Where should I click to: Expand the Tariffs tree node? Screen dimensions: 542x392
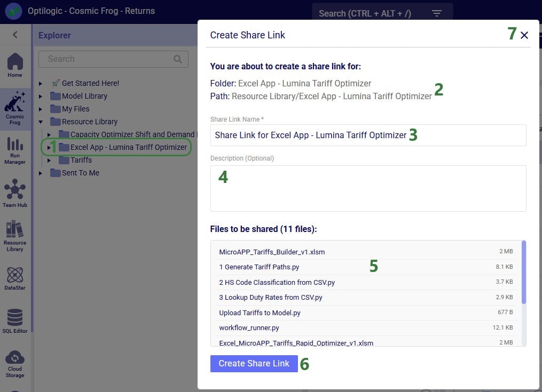[49, 160]
